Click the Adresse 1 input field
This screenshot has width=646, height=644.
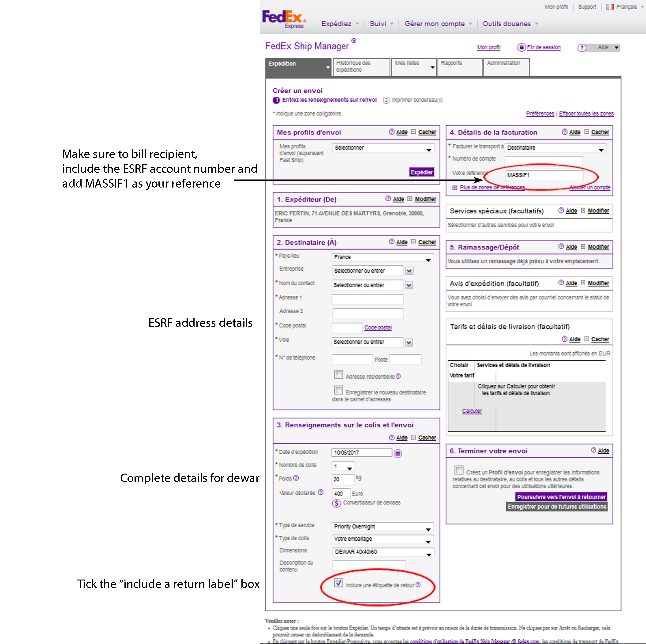(368, 299)
